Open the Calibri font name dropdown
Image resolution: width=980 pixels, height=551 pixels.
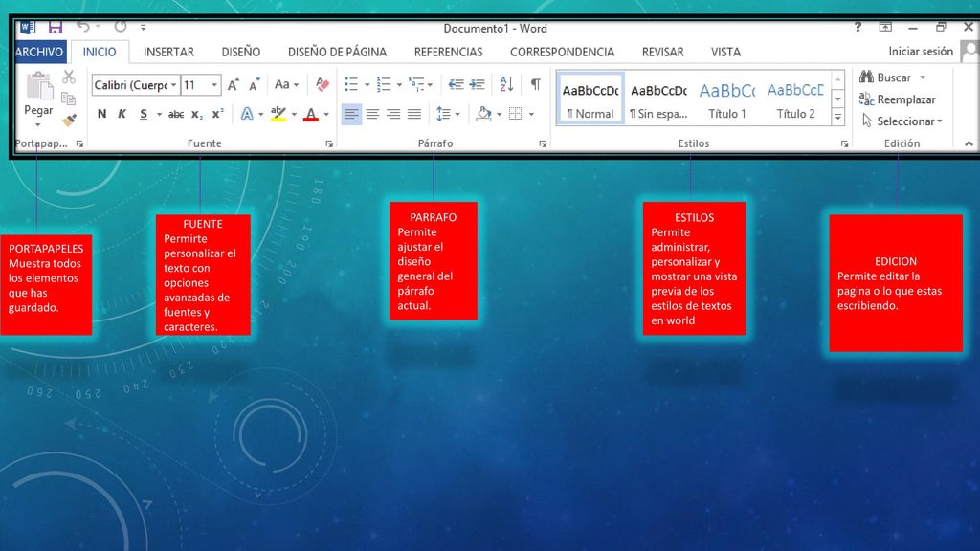pos(173,85)
